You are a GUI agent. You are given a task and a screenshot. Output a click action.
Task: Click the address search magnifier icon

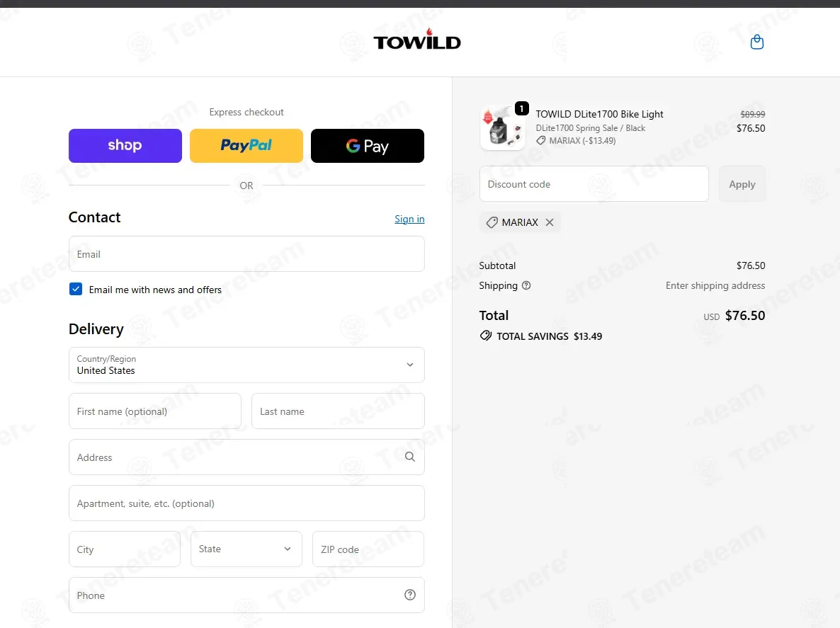[410, 457]
